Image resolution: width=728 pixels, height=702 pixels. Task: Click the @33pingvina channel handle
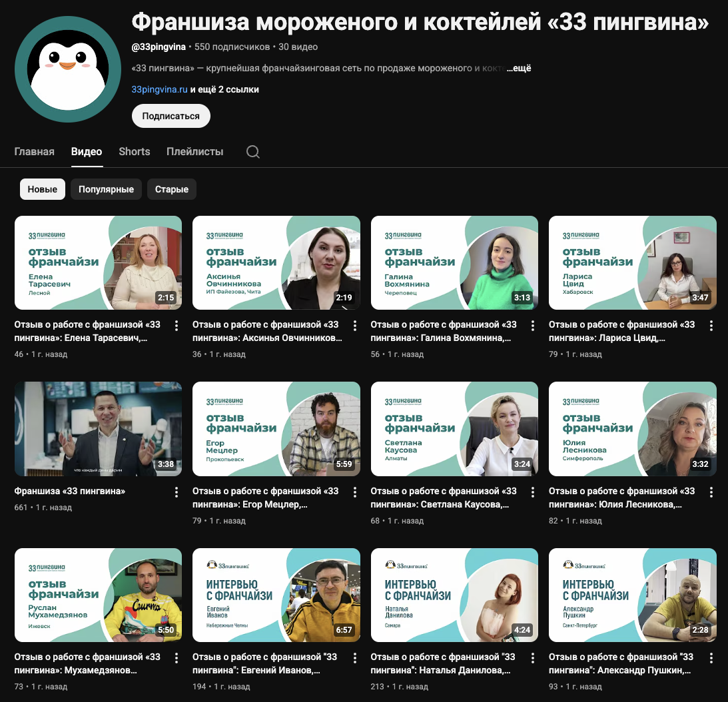(x=159, y=47)
